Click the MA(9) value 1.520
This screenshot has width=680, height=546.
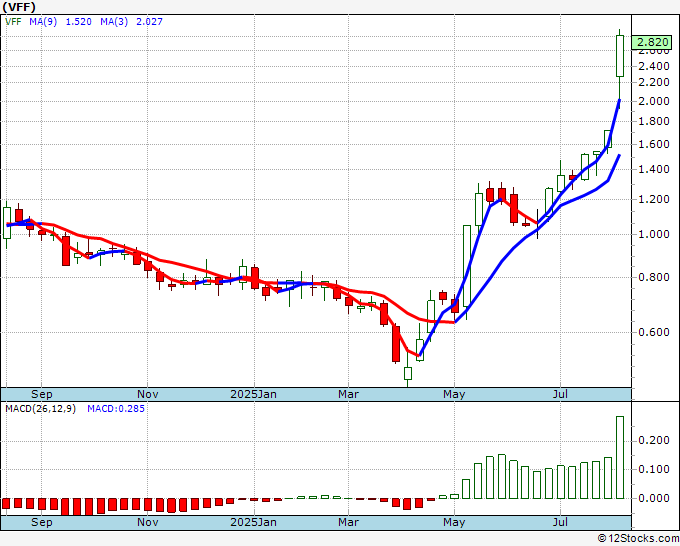pos(78,21)
